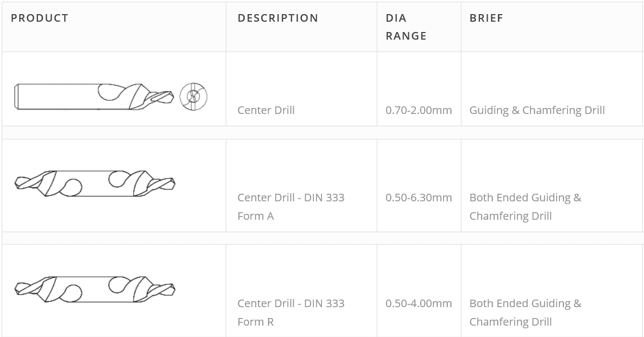The image size is (644, 337).
Task: Open the plain "Center Drill" description link
Action: [266, 110]
